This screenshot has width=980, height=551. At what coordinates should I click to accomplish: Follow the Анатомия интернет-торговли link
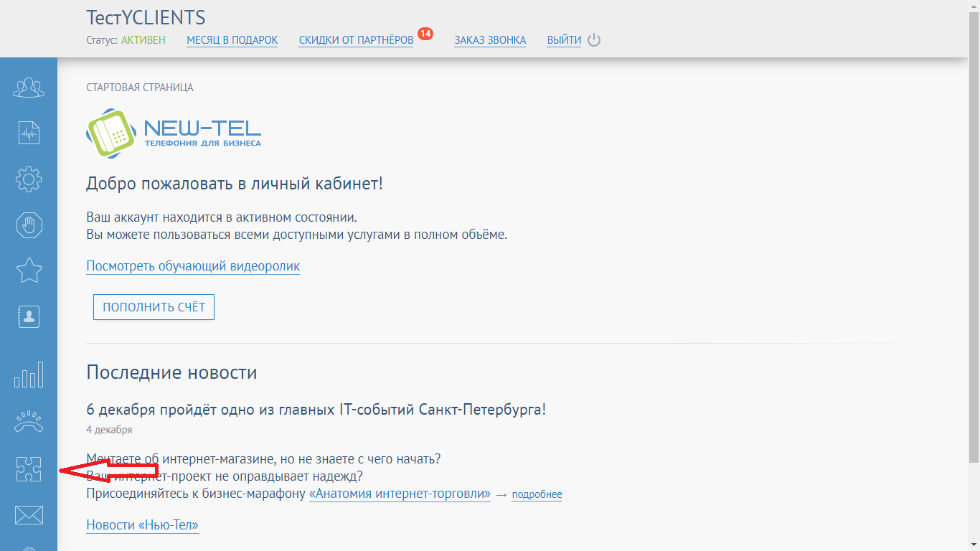pos(400,494)
